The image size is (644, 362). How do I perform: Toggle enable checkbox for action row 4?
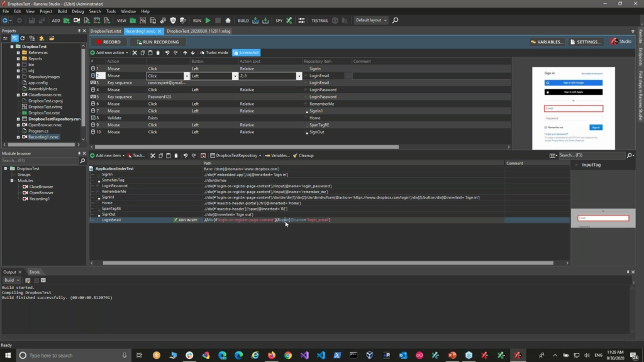point(93,89)
